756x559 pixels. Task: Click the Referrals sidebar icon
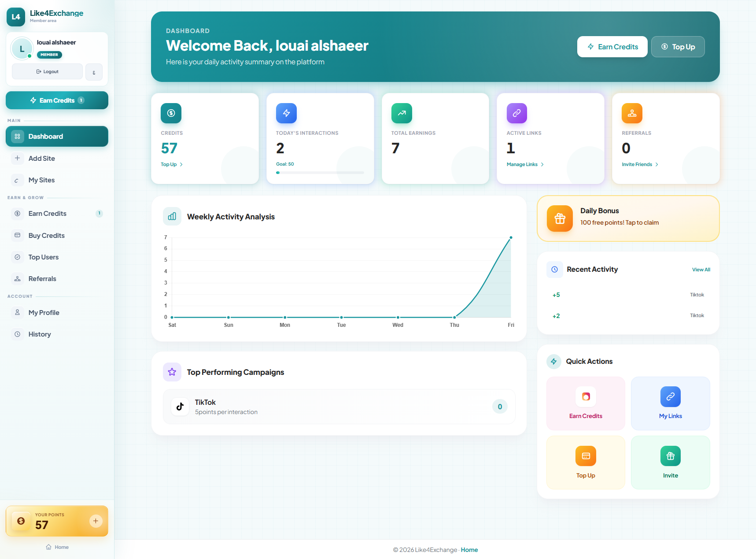18,279
